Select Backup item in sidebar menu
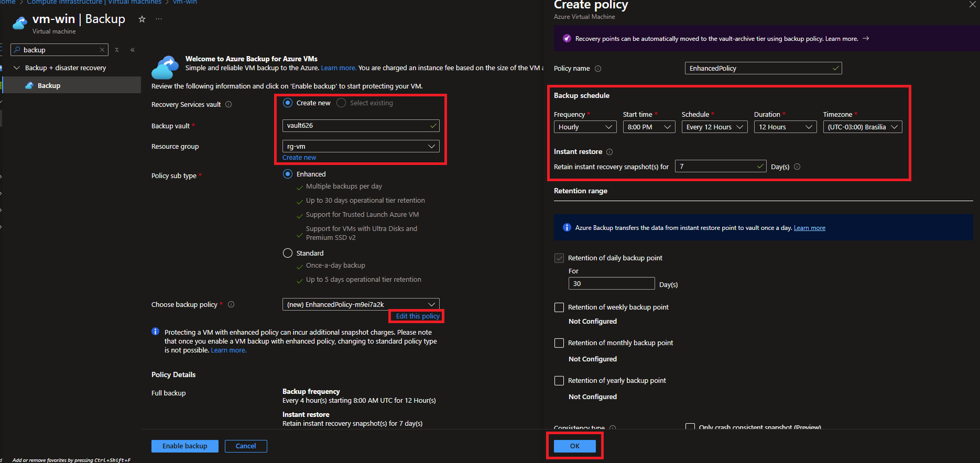 click(72, 85)
